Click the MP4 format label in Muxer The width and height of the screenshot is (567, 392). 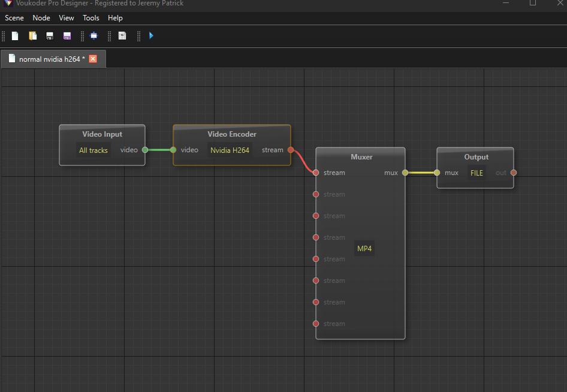tap(364, 249)
